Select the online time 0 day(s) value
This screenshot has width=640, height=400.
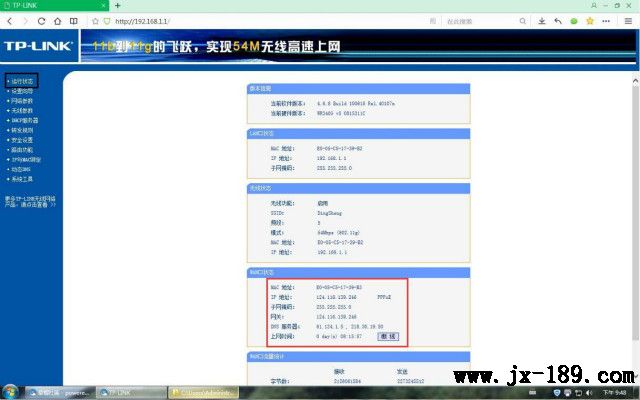tap(339, 336)
